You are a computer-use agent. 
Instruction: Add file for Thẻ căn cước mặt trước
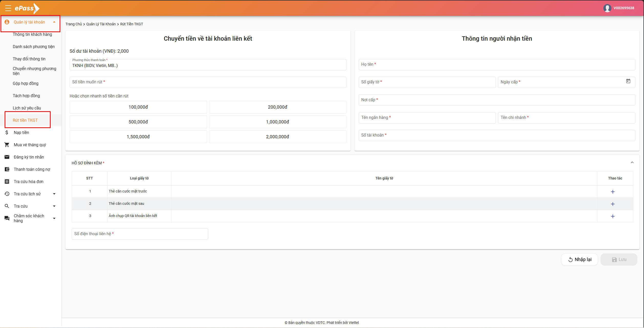coord(613,192)
